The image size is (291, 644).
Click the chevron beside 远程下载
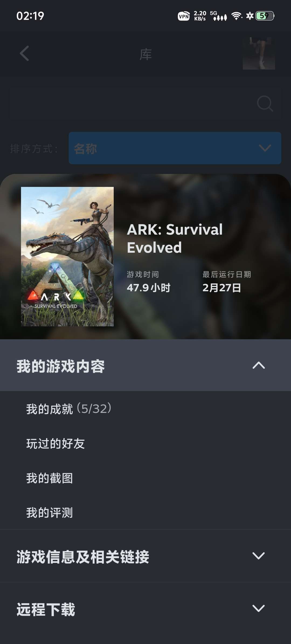pyautogui.click(x=259, y=608)
